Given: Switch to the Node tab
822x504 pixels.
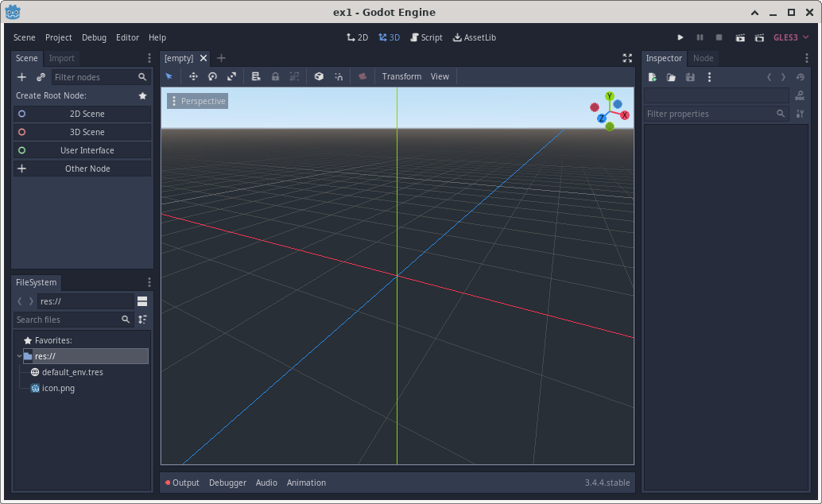Looking at the screenshot, I should coord(703,58).
